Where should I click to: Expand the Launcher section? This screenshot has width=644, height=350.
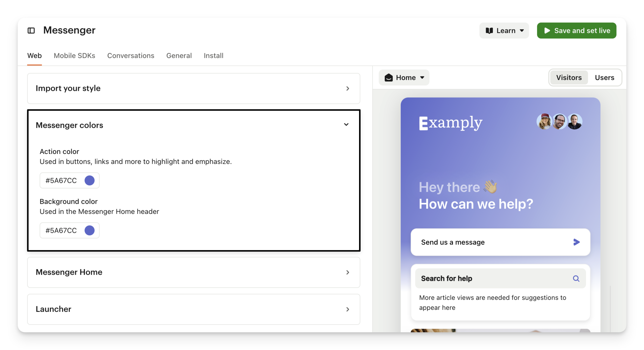coord(348,309)
